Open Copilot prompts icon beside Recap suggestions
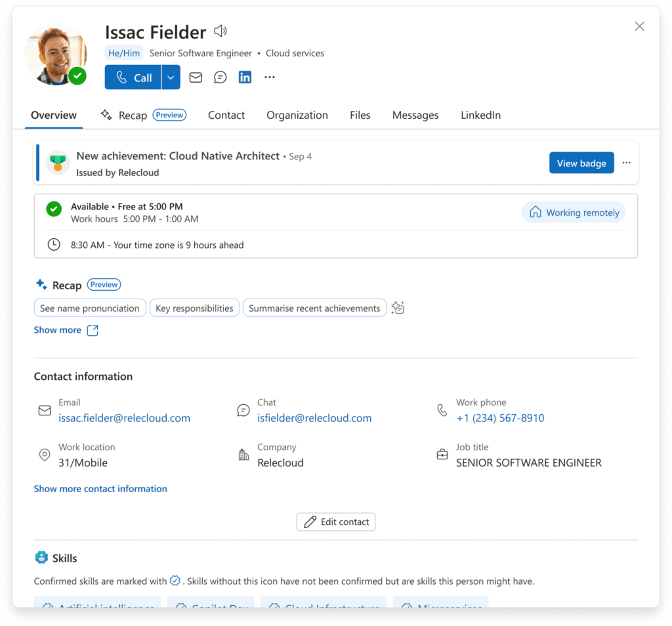The image size is (672, 626). click(398, 307)
